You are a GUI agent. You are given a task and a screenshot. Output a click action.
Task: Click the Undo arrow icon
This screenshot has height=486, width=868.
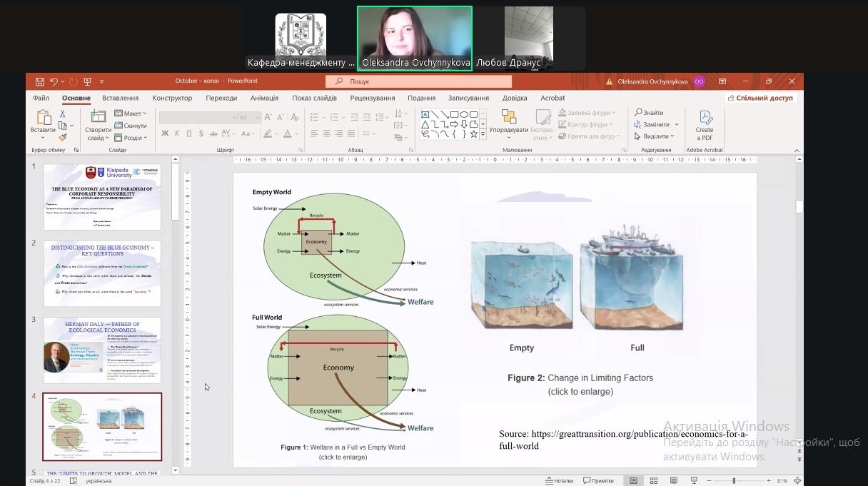click(x=54, y=81)
